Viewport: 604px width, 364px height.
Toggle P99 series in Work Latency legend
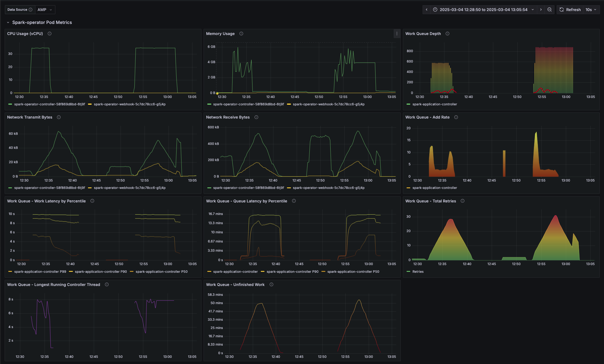[x=40, y=272]
